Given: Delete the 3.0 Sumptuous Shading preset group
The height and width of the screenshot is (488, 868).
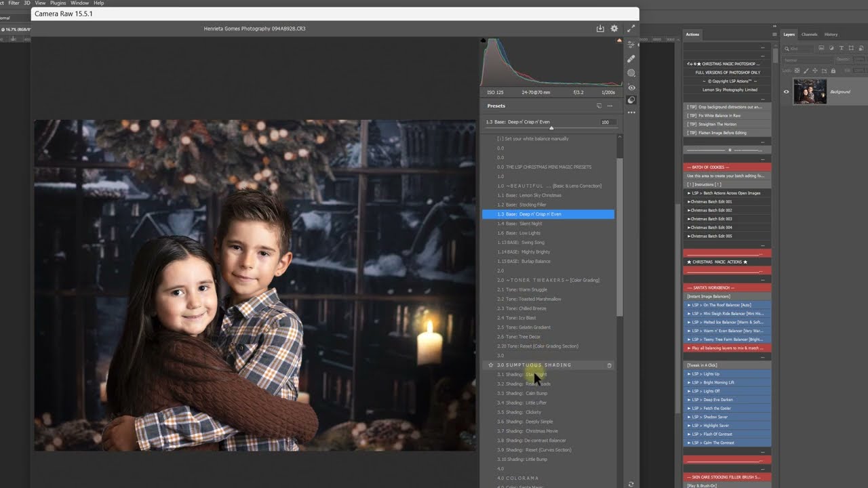Looking at the screenshot, I should [609, 365].
